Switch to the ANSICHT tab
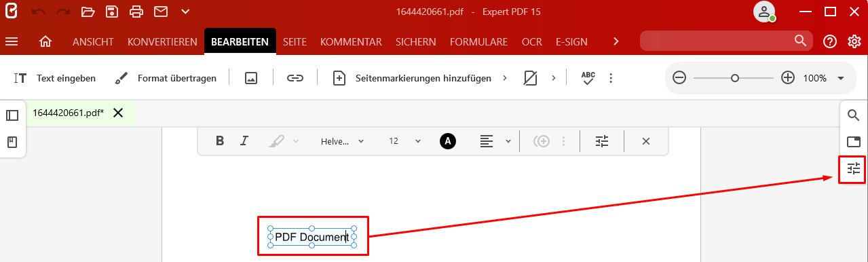Image resolution: width=868 pixels, height=262 pixels. pyautogui.click(x=93, y=41)
